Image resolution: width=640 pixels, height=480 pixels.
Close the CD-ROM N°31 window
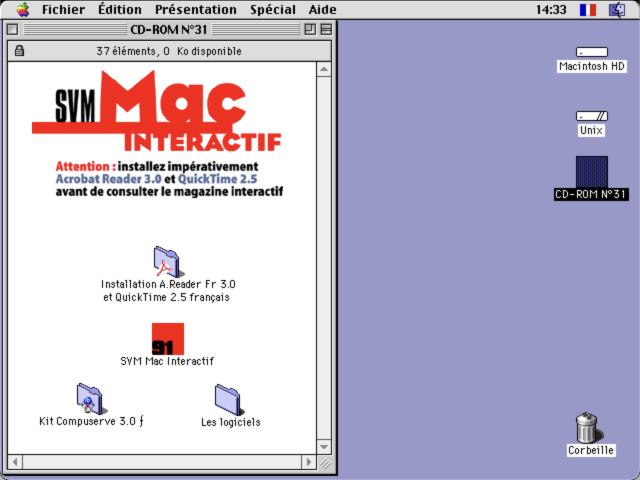coord(13,29)
